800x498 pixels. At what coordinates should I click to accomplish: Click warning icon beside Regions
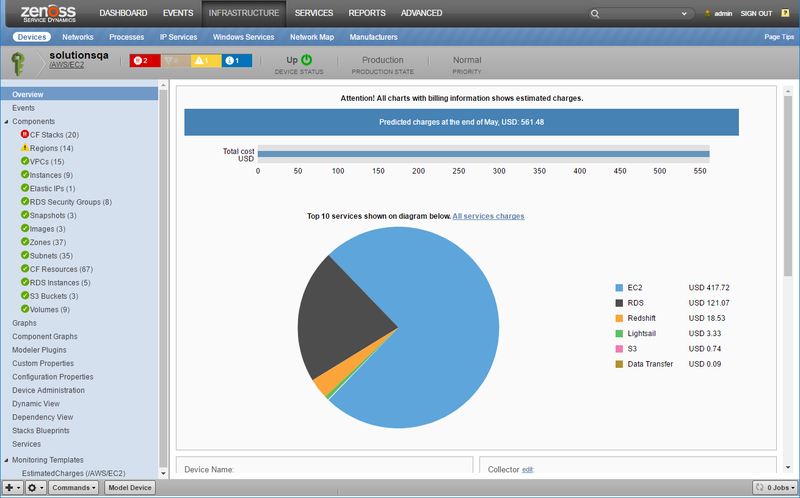[x=24, y=147]
